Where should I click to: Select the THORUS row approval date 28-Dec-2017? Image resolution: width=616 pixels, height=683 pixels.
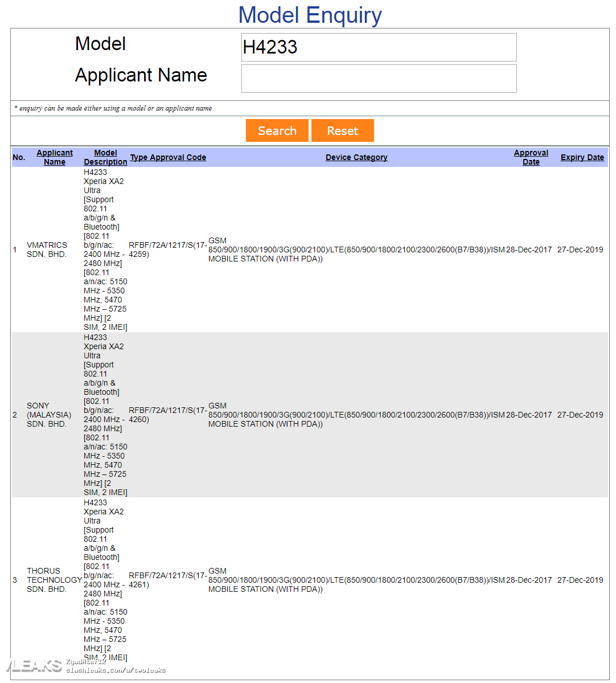[x=529, y=580]
